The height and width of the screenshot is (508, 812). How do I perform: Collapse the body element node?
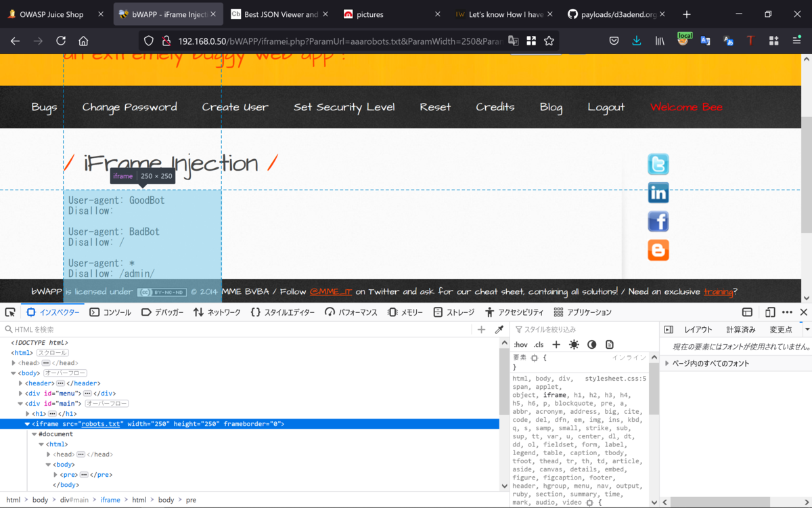14,373
